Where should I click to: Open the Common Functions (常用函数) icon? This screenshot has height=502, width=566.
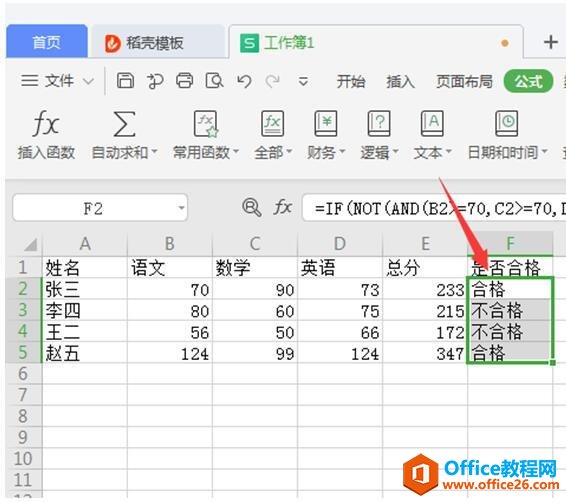(206, 124)
